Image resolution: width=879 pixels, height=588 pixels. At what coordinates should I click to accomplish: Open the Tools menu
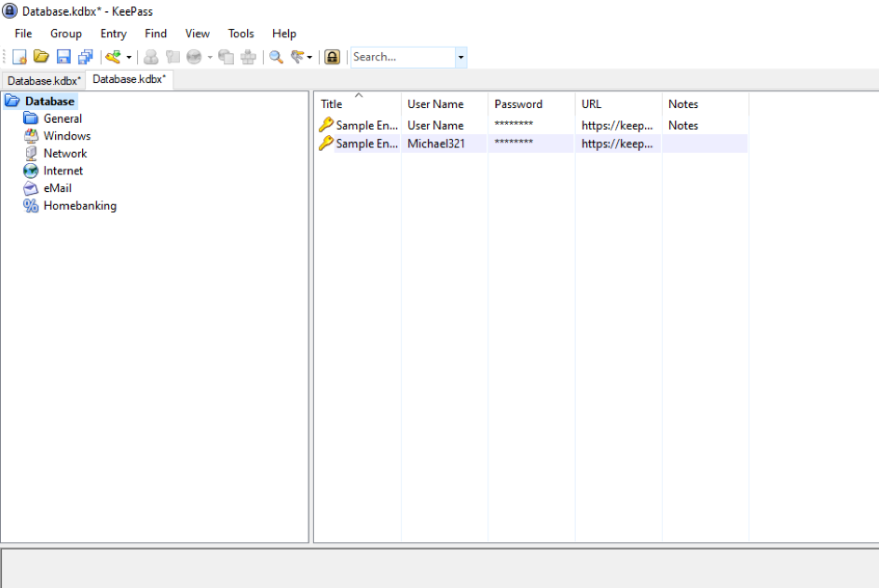[241, 34]
